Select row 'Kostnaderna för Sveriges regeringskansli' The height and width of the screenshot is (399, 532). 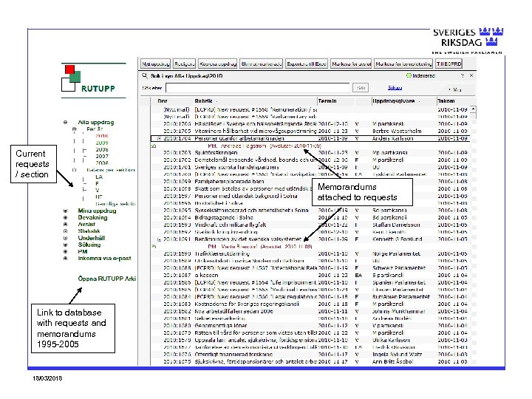(309, 304)
